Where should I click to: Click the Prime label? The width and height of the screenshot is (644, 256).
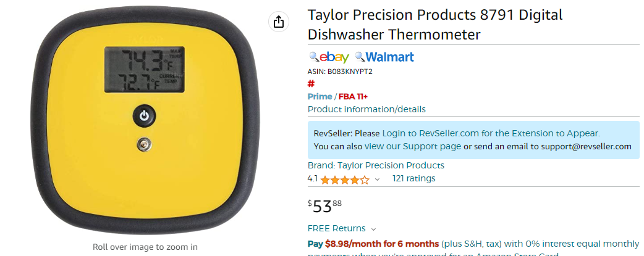click(x=320, y=96)
